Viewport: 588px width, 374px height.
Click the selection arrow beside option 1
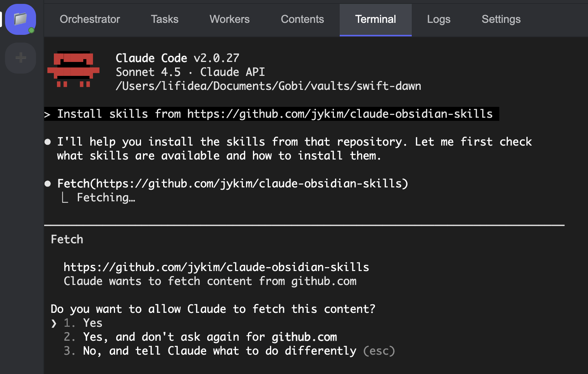point(54,323)
